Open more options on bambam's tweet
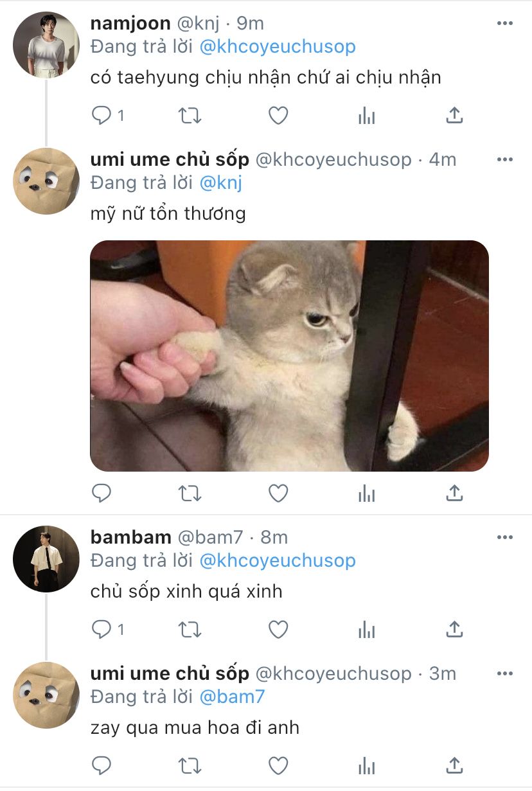Image resolution: width=532 pixels, height=791 pixels. [x=505, y=537]
